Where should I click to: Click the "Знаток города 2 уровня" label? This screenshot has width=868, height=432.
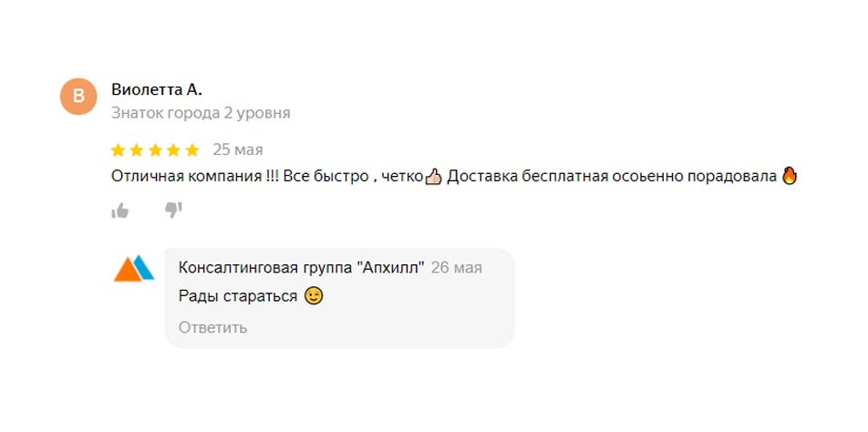(201, 113)
